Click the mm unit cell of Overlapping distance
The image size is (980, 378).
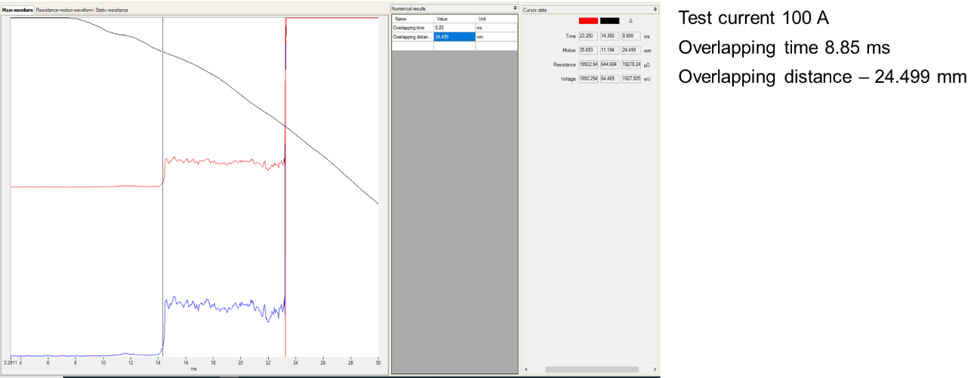(x=497, y=36)
